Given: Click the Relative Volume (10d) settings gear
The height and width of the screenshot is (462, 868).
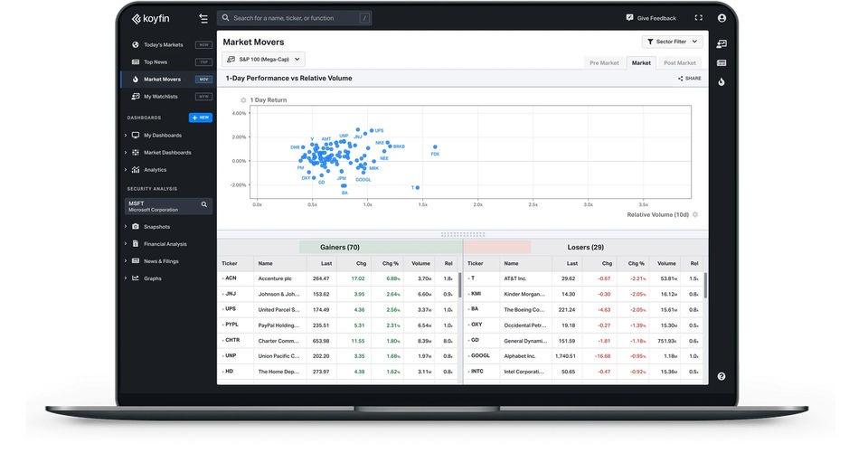Looking at the screenshot, I should 695,214.
